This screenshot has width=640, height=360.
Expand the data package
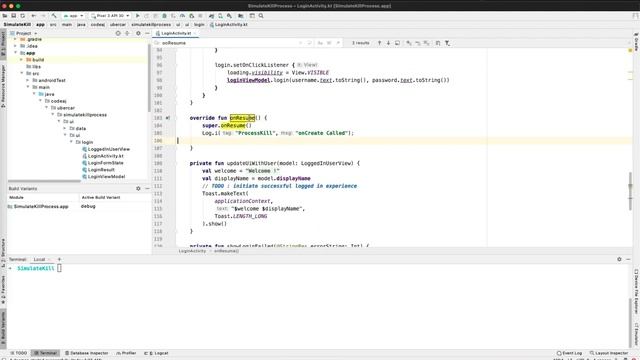point(65,129)
